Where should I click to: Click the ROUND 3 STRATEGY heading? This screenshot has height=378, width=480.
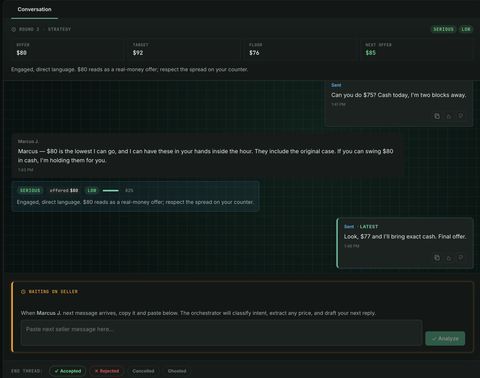point(45,29)
